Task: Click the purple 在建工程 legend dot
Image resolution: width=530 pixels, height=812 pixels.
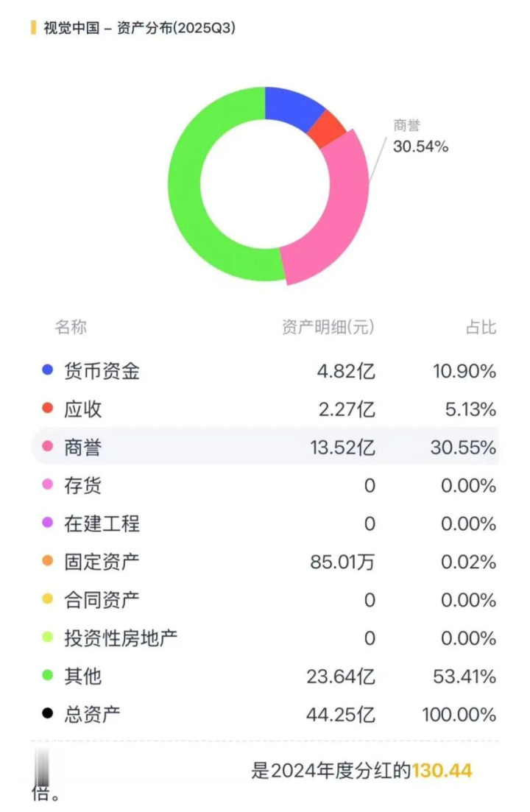Action: point(48,523)
